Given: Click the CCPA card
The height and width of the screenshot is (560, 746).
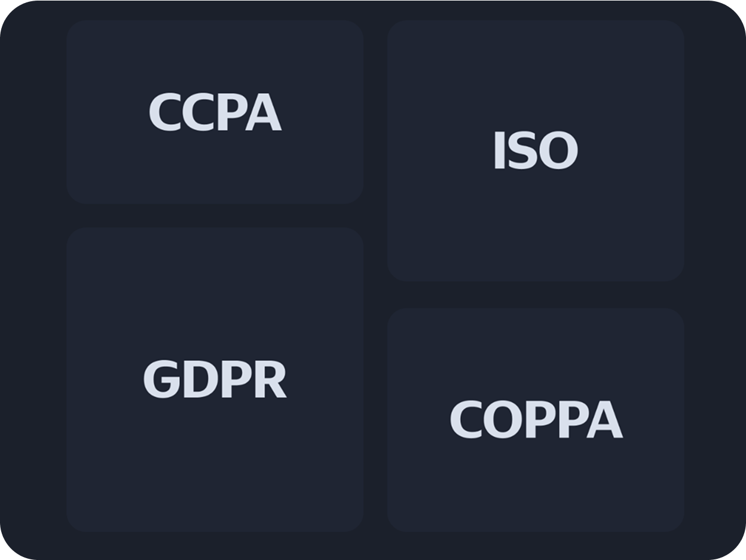Looking at the screenshot, I should [215, 112].
